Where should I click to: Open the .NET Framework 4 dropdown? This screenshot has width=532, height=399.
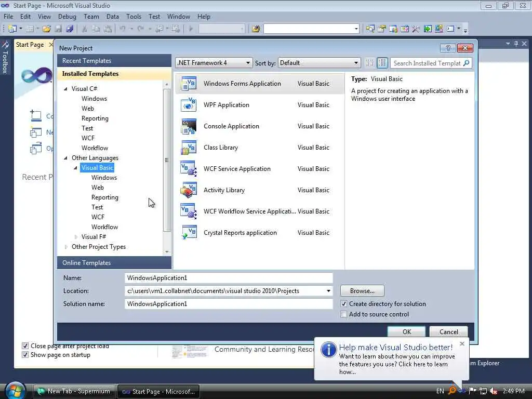coord(214,63)
